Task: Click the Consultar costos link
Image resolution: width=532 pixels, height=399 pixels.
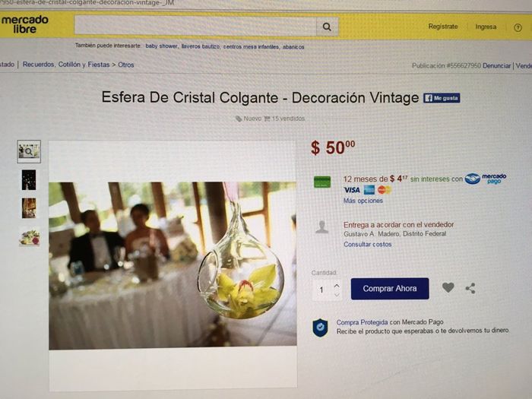Action: (x=367, y=244)
